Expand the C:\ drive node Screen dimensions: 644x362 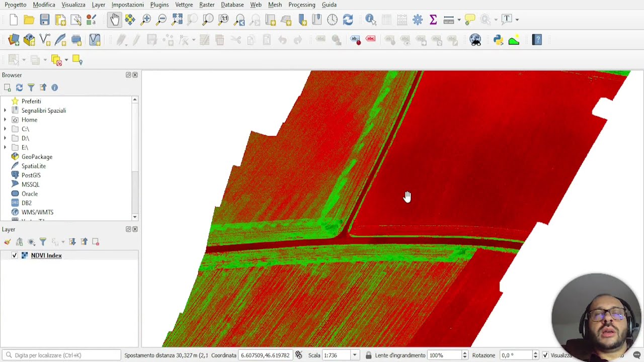[x=5, y=129]
